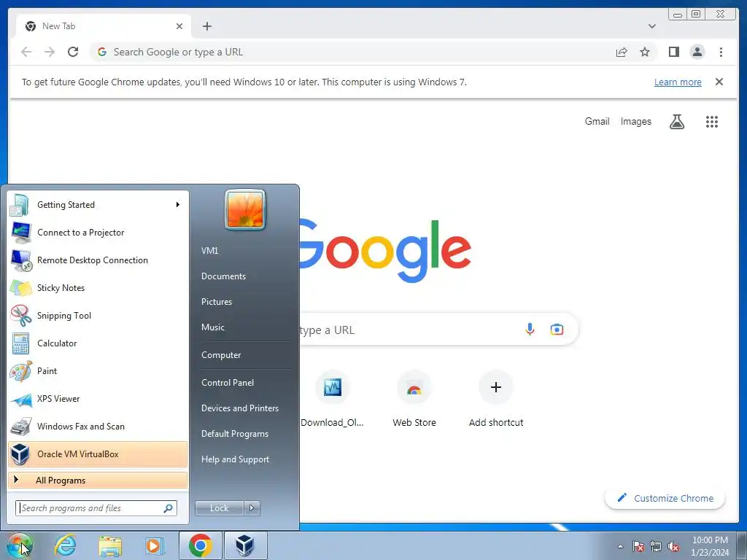This screenshot has height=560, width=747.
Task: Open Chrome's three-dot menu
Action: tap(721, 52)
